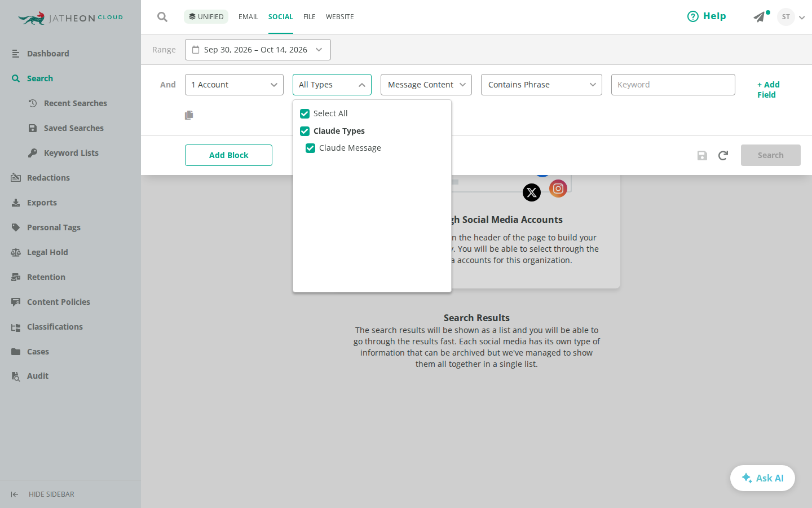Image resolution: width=812 pixels, height=508 pixels.
Task: Toggle the Claude Message checkbox
Action: 310,148
